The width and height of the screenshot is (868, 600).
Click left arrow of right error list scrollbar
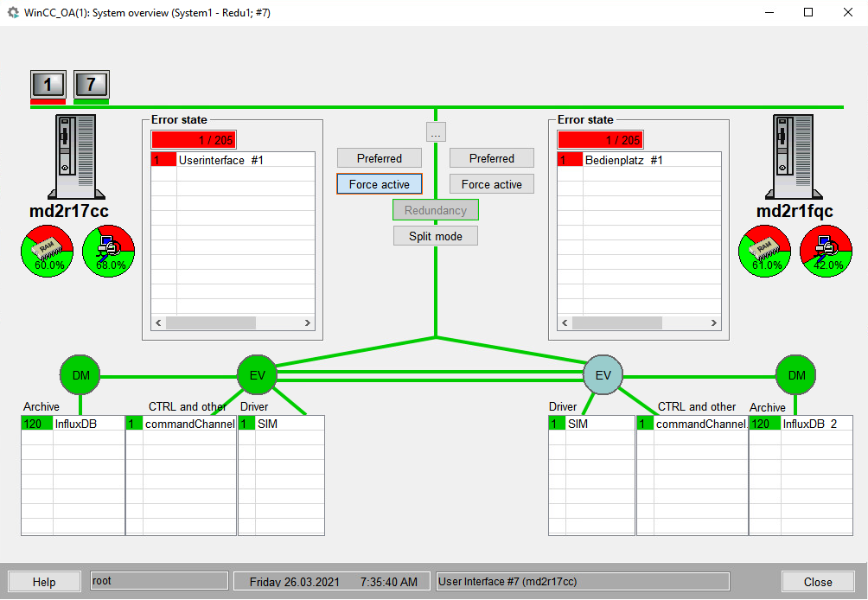(x=565, y=322)
